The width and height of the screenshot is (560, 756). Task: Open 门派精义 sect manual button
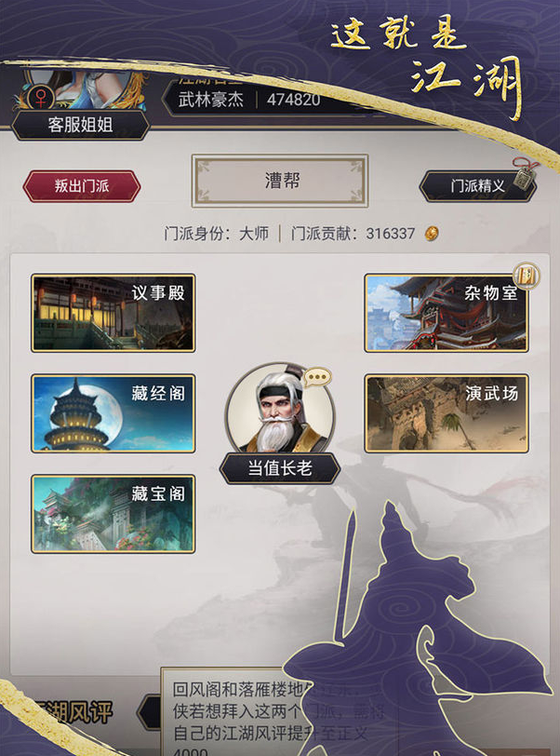[477, 186]
